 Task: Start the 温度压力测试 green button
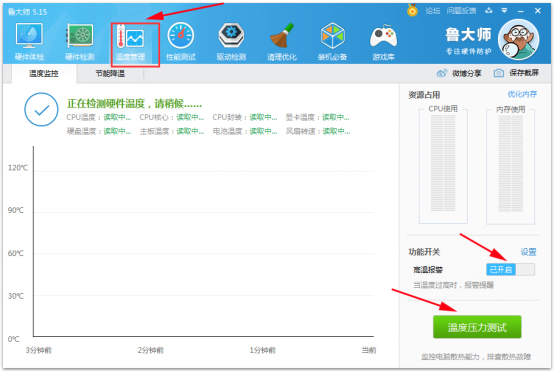(x=477, y=327)
